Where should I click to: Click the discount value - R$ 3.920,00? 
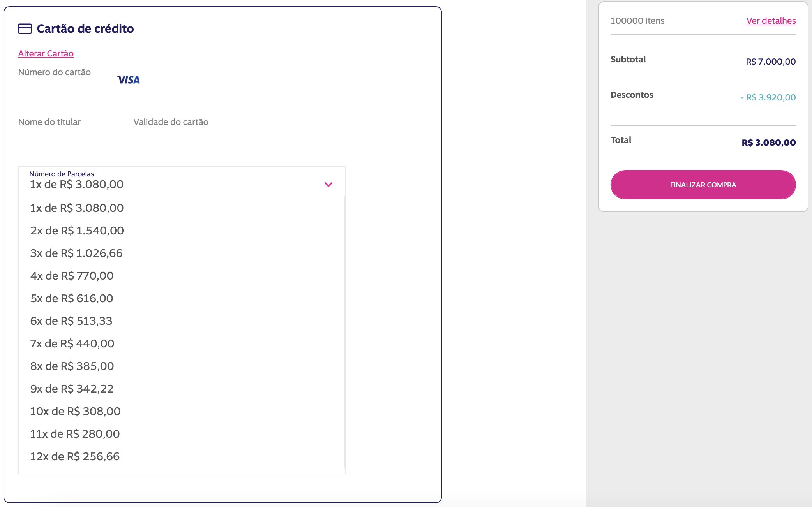click(x=768, y=97)
